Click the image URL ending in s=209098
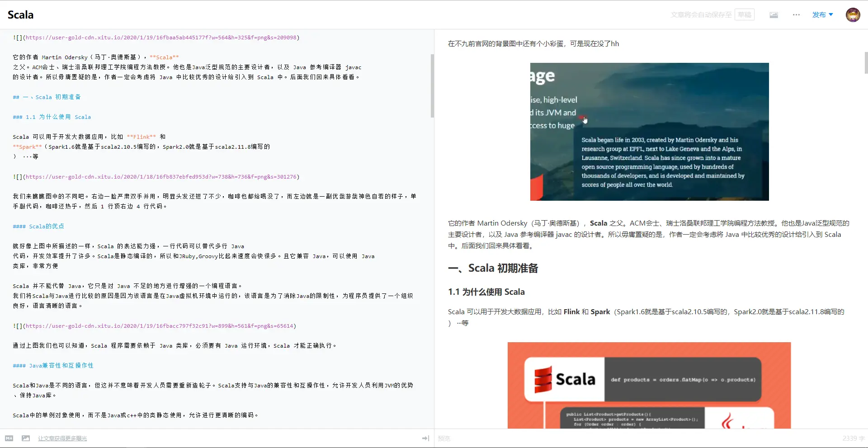 (161, 38)
